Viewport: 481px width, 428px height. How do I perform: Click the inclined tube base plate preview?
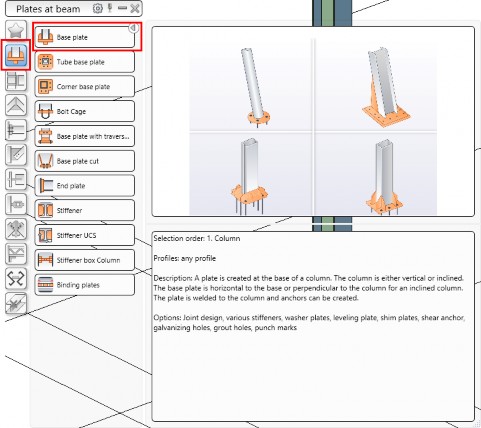[x=251, y=85]
